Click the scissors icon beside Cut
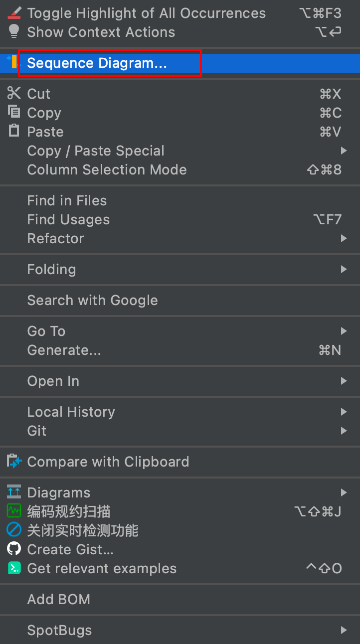Image resolution: width=360 pixels, height=644 pixels. (x=13, y=93)
